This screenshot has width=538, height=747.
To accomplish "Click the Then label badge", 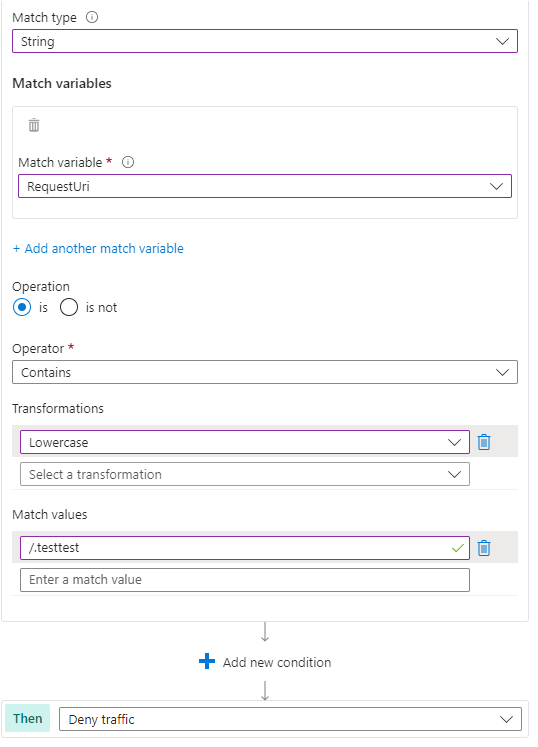I will pos(28,718).
